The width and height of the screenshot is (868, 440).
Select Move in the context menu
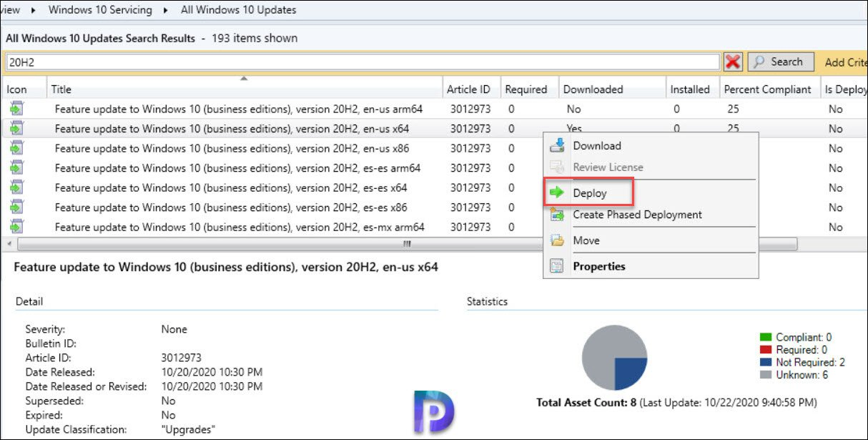(x=586, y=240)
